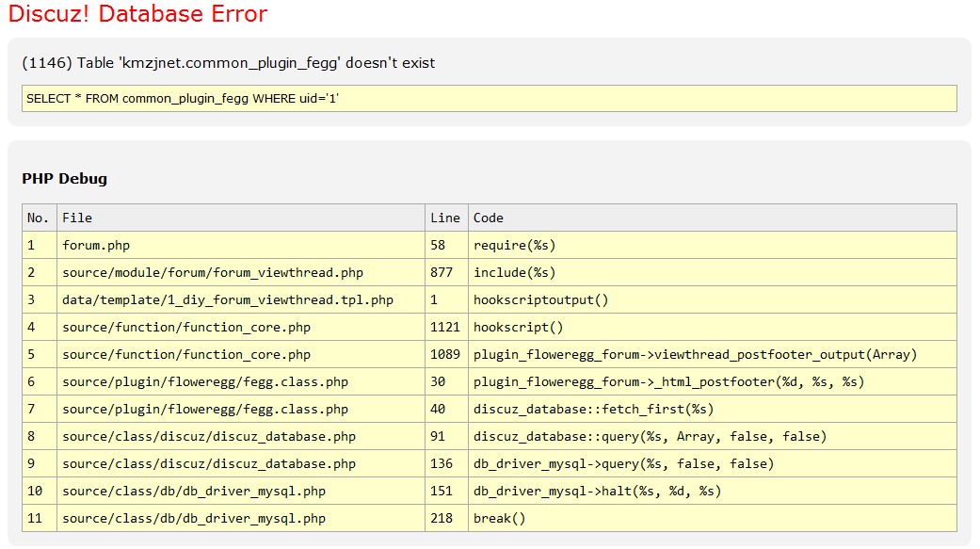Click the 'Code' column header
The width and height of the screenshot is (980, 549).
(713, 218)
